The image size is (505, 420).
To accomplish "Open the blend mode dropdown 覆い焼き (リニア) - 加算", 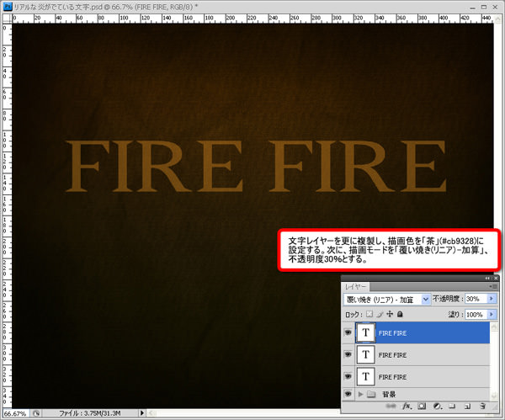I will 386,299.
